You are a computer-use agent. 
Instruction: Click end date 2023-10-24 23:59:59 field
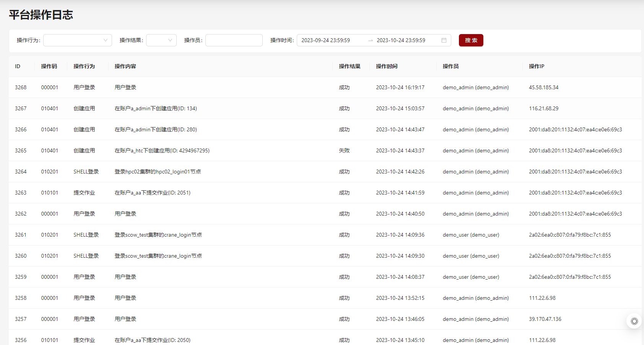tap(401, 40)
